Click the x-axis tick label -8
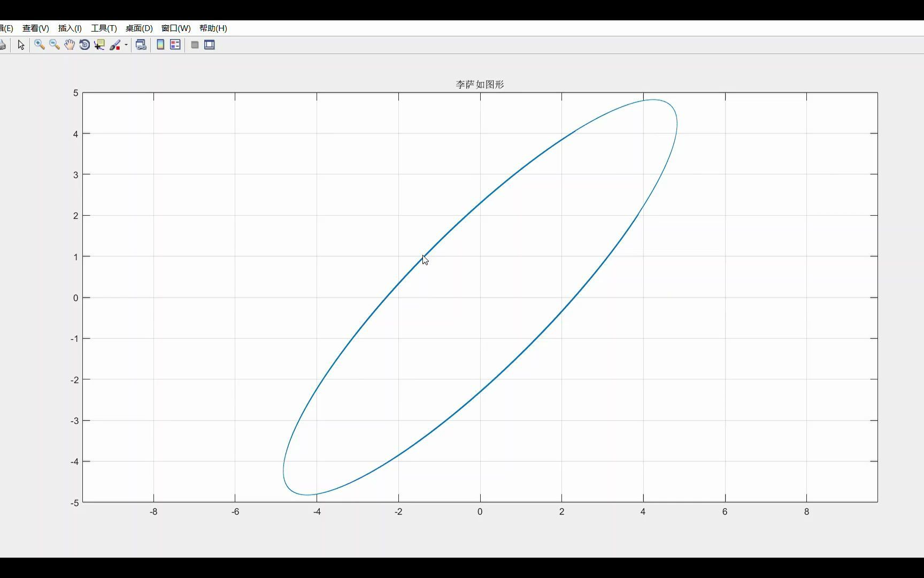This screenshot has width=924, height=578. [x=153, y=512]
